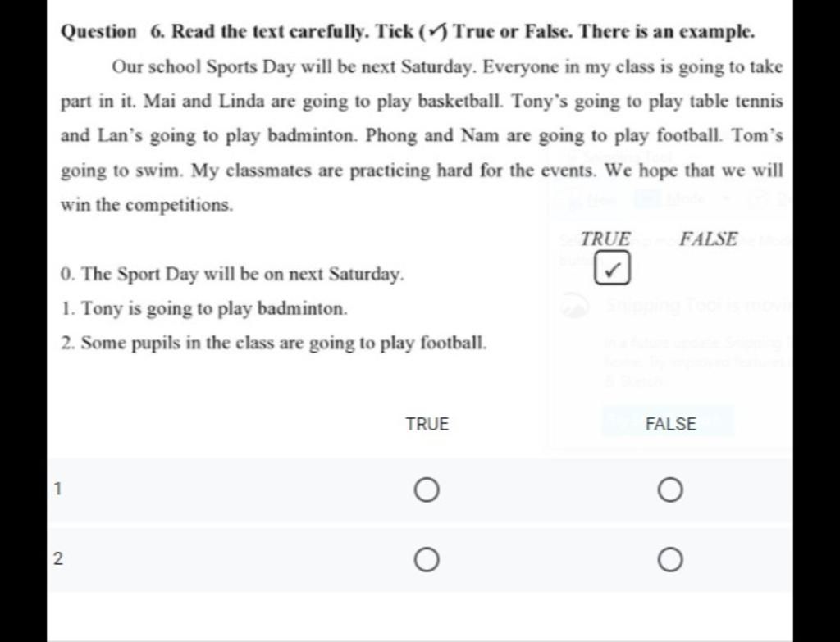Click the italic TRUE label in the question image

click(x=605, y=239)
